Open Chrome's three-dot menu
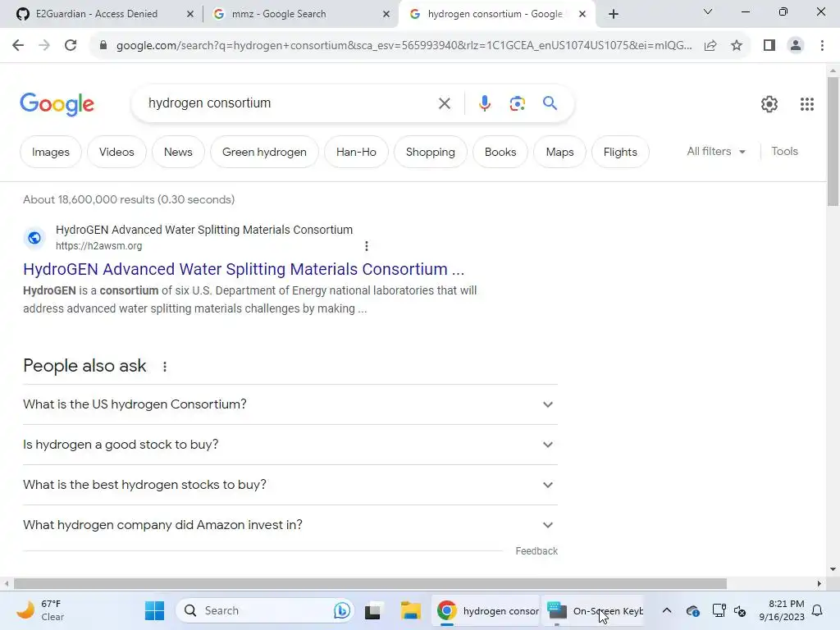The height and width of the screenshot is (630, 840). (822, 46)
